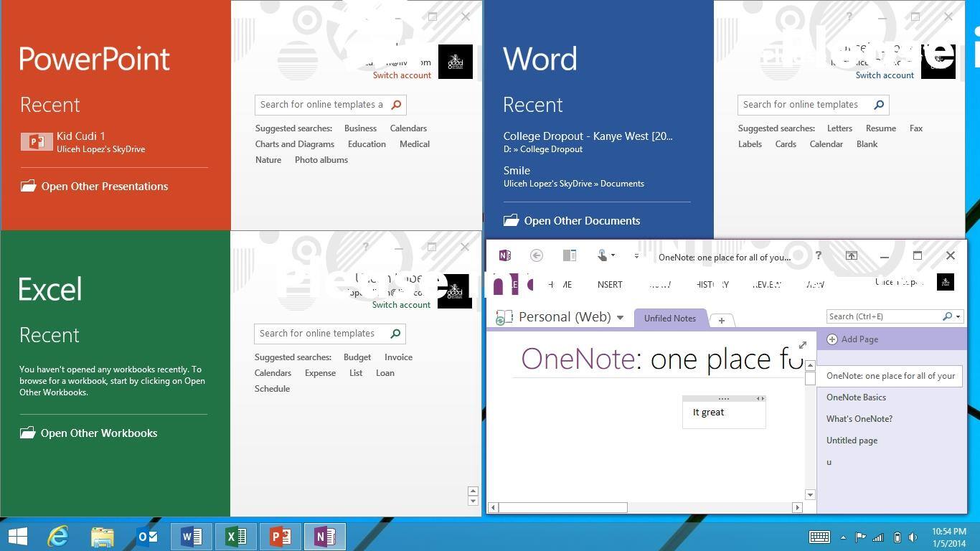Click Open Other Workbooks in Excel
This screenshot has height=551, width=980.
98,433
